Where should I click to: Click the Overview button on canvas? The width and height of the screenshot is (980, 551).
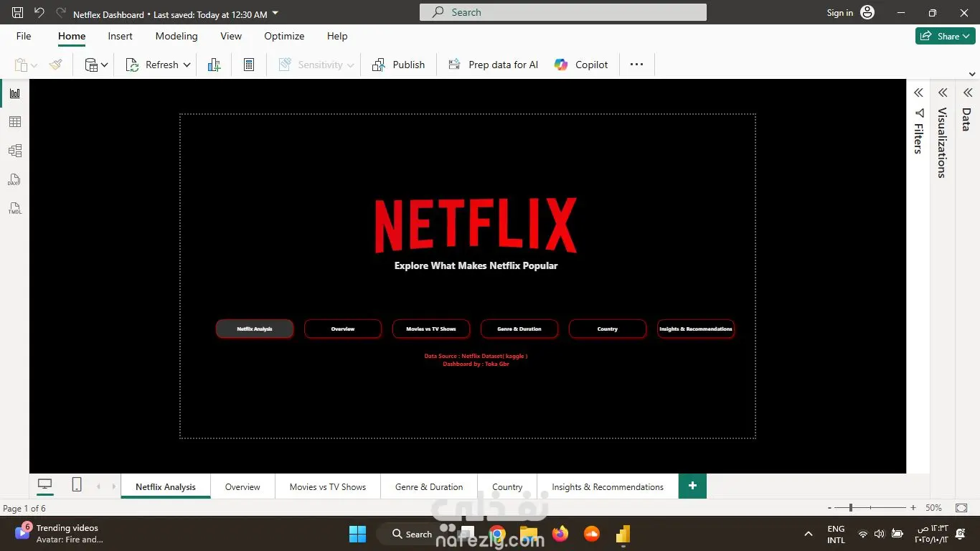343,329
